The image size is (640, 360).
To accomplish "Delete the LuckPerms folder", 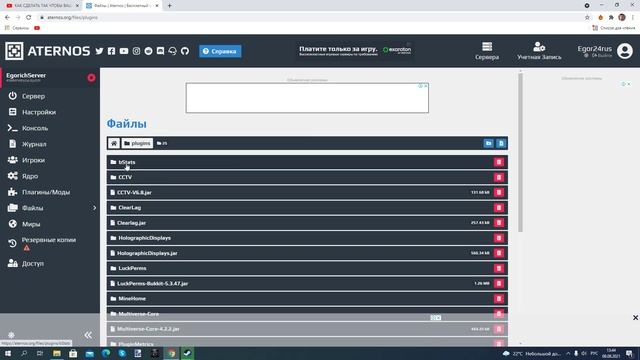I will click(x=499, y=268).
